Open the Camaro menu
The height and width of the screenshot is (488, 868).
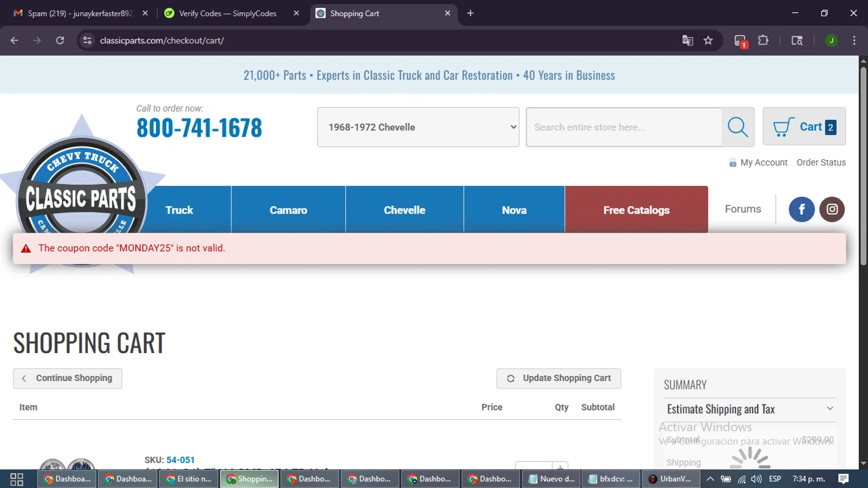[x=288, y=210]
